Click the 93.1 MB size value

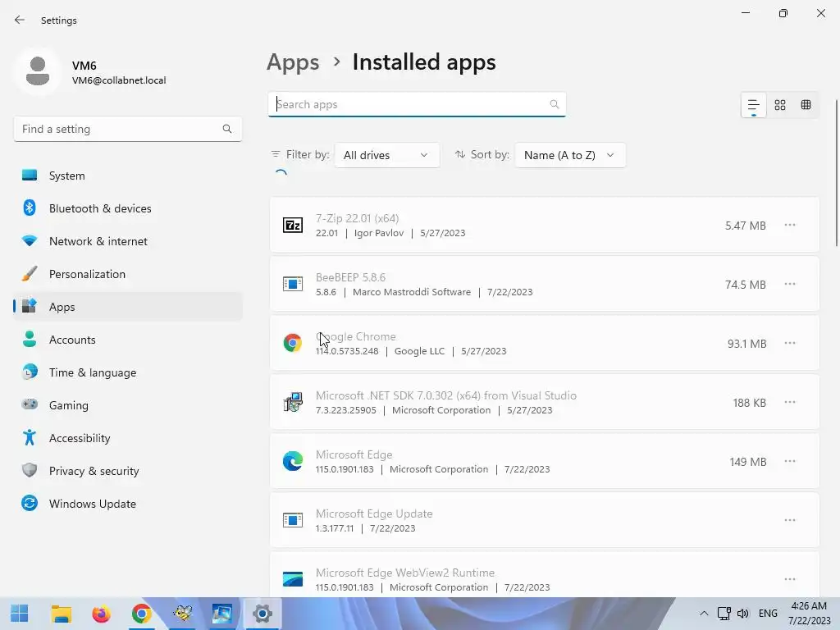point(746,344)
